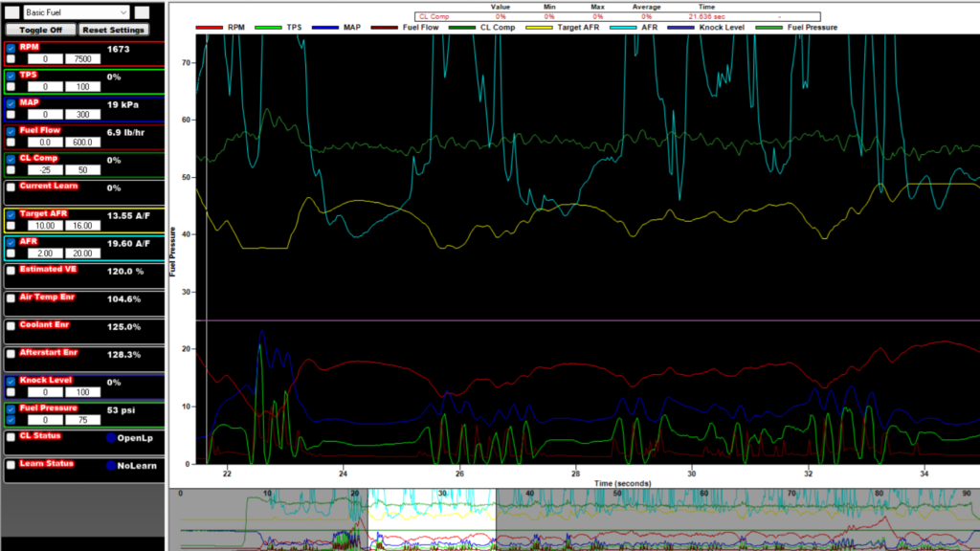
Task: Uncheck lower checkbox beside Fuel Pressure range fields
Action: click(x=11, y=420)
